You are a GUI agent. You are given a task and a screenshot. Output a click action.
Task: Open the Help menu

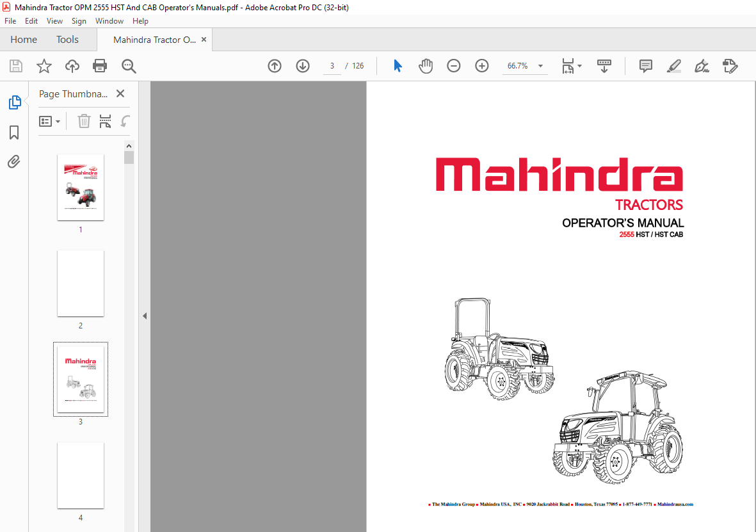140,21
